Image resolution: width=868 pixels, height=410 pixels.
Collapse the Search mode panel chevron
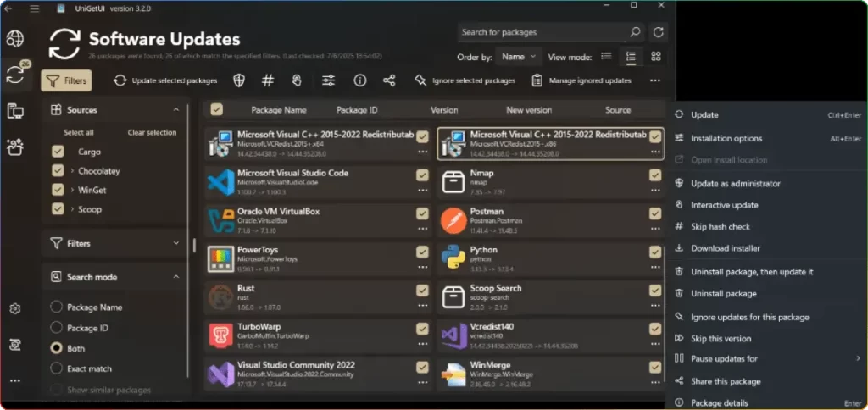pyautogui.click(x=176, y=277)
